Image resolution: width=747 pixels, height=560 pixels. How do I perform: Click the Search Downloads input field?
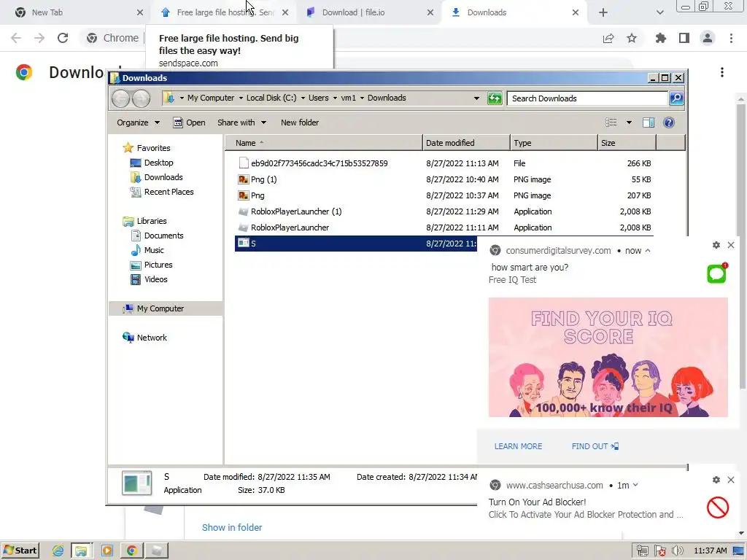(587, 98)
